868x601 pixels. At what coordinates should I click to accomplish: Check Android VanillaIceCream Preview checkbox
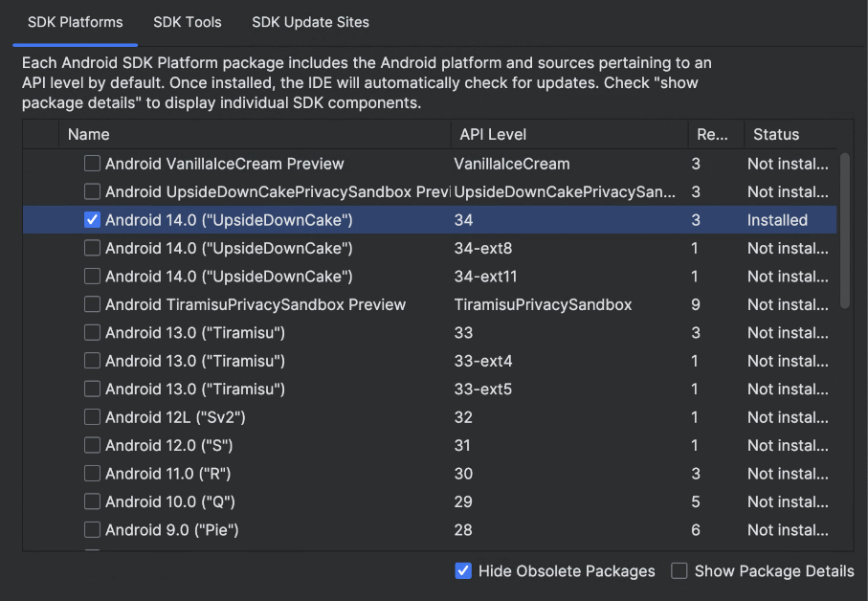(x=92, y=164)
